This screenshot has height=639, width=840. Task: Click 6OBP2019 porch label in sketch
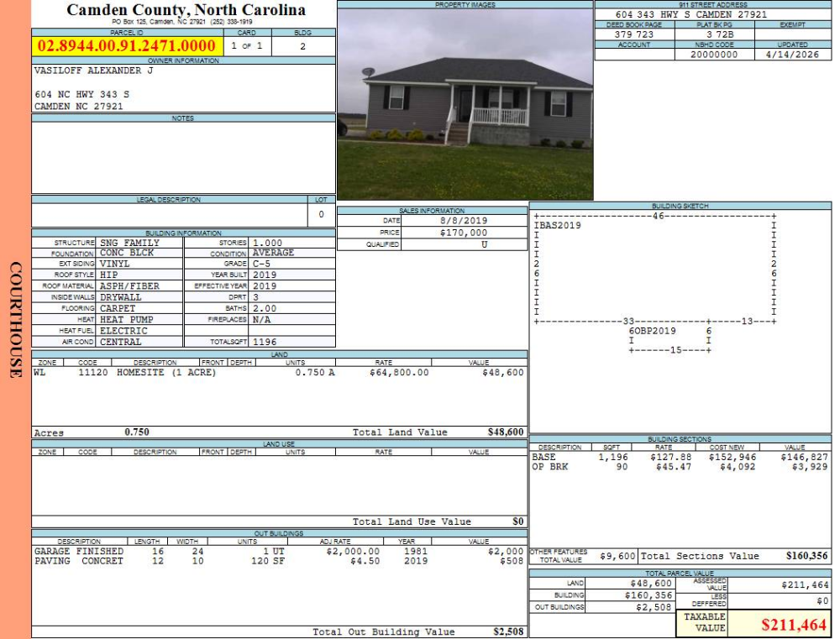pyautogui.click(x=652, y=331)
